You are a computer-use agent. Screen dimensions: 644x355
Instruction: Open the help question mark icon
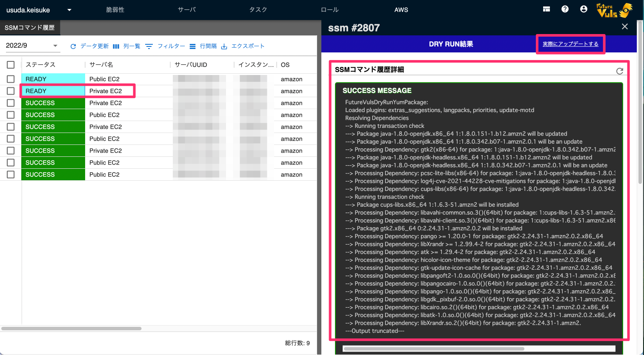coord(565,9)
